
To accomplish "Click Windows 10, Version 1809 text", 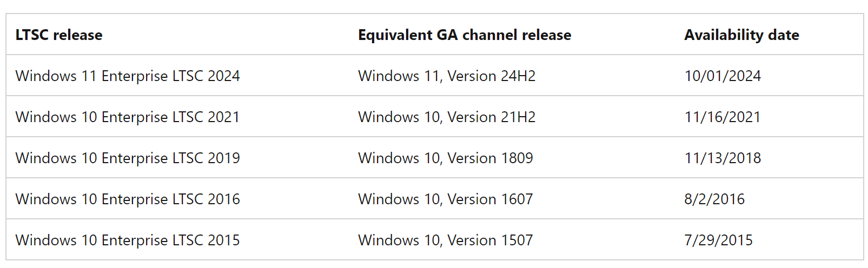I will (446, 158).
